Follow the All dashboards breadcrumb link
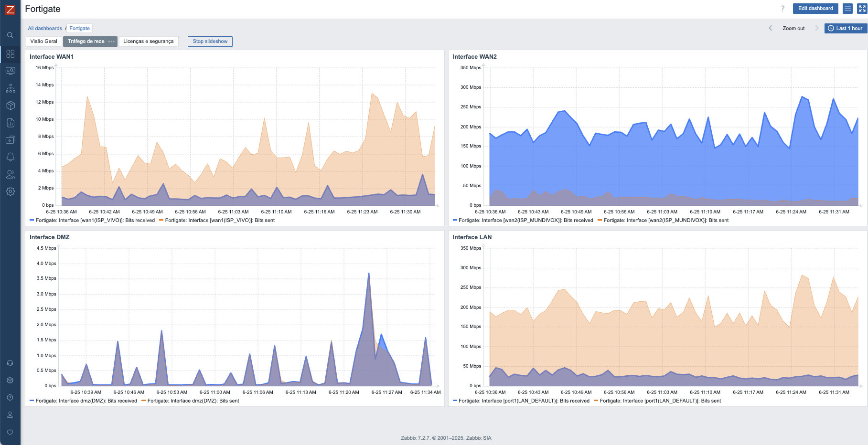The height and width of the screenshot is (445, 868). click(45, 29)
